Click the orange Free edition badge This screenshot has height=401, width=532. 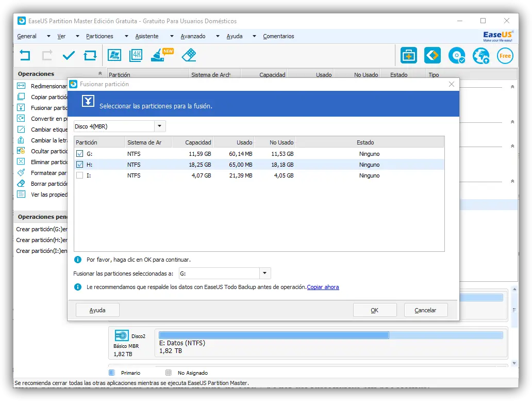[x=505, y=56]
